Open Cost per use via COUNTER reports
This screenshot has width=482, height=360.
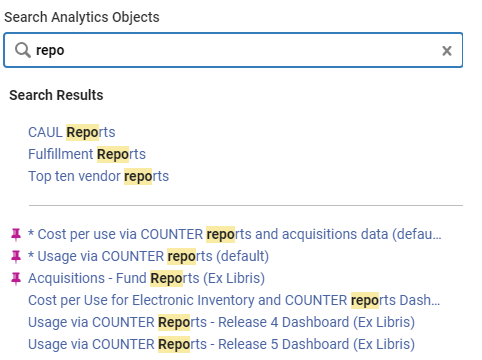point(235,234)
